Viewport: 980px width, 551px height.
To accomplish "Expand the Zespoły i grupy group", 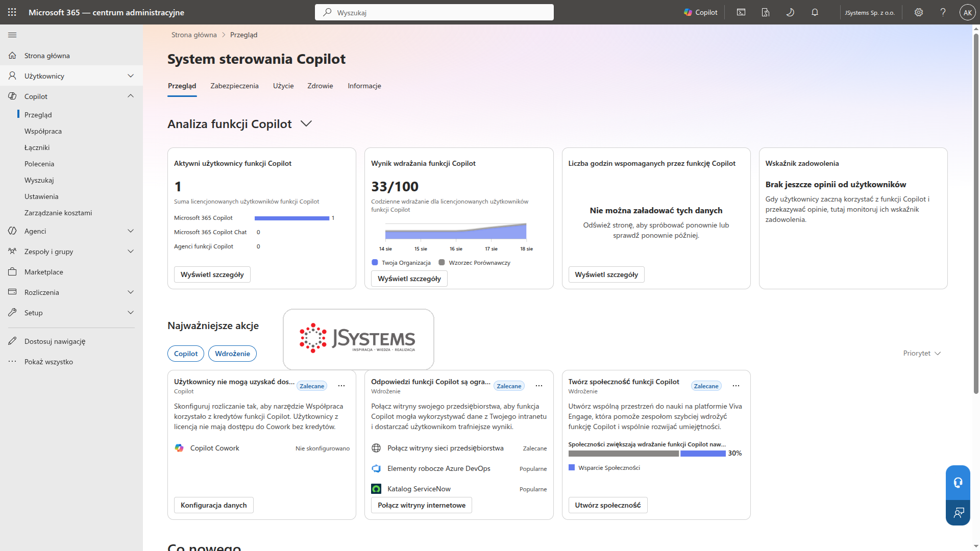I will 131,251.
